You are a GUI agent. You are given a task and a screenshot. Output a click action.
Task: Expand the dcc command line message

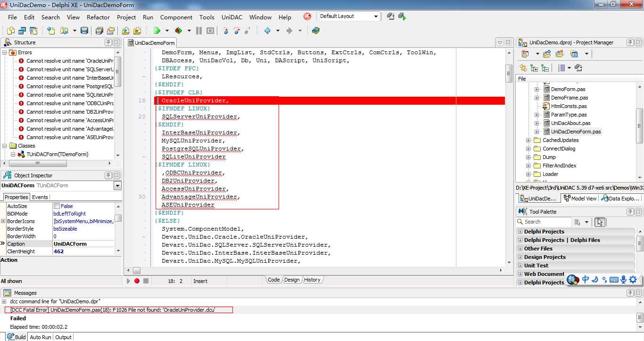point(4,301)
